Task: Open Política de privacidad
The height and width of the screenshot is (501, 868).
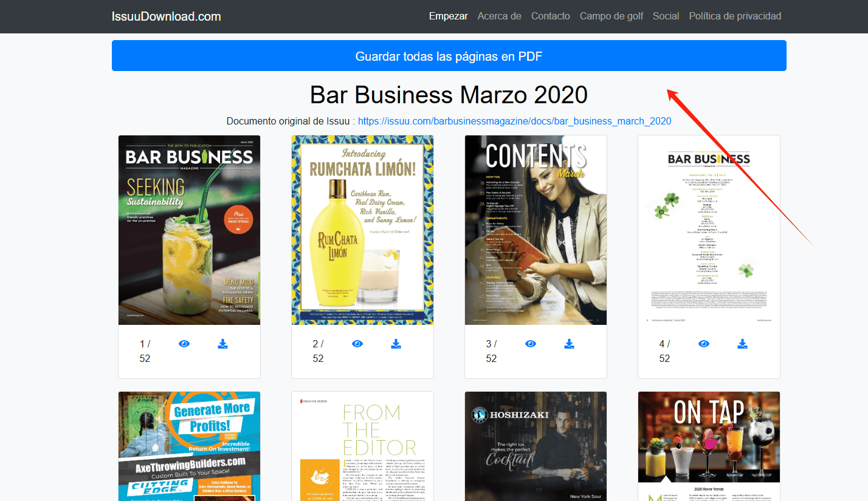Action: click(x=735, y=16)
